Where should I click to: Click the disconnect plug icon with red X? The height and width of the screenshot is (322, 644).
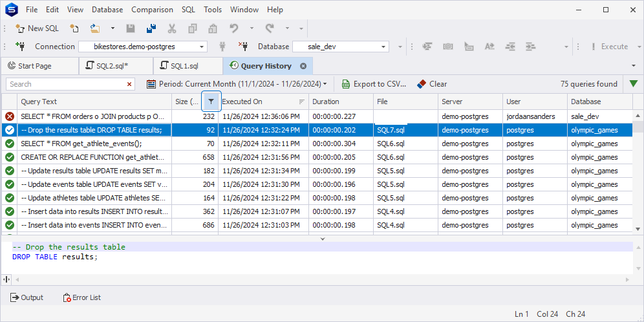243,46
